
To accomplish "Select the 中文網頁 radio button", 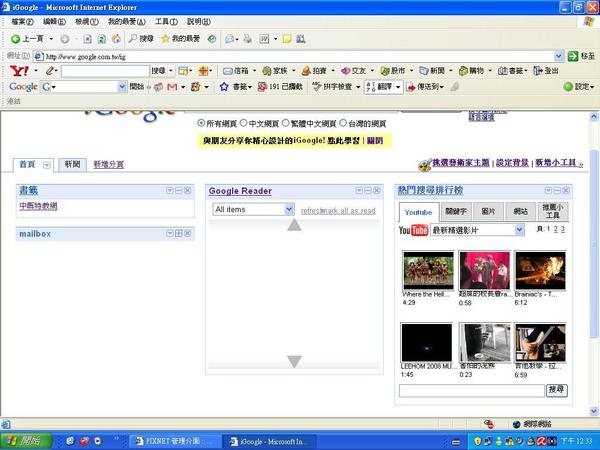I will coord(243,123).
